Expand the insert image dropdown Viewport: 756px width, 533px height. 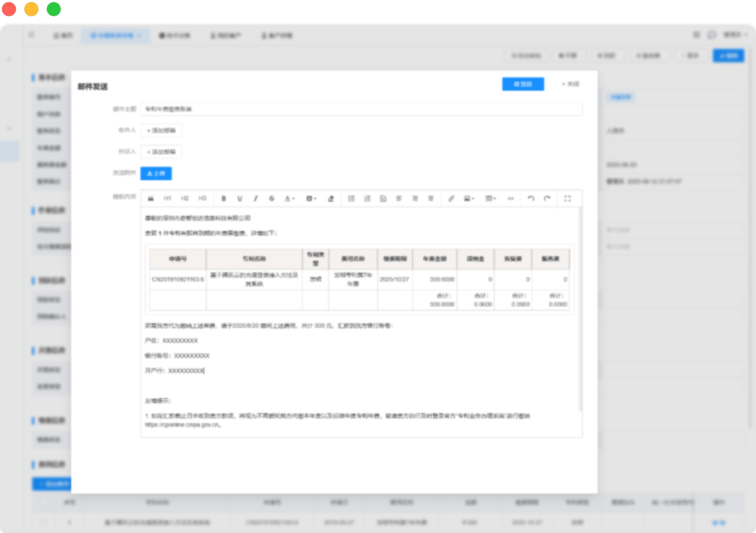coord(469,198)
